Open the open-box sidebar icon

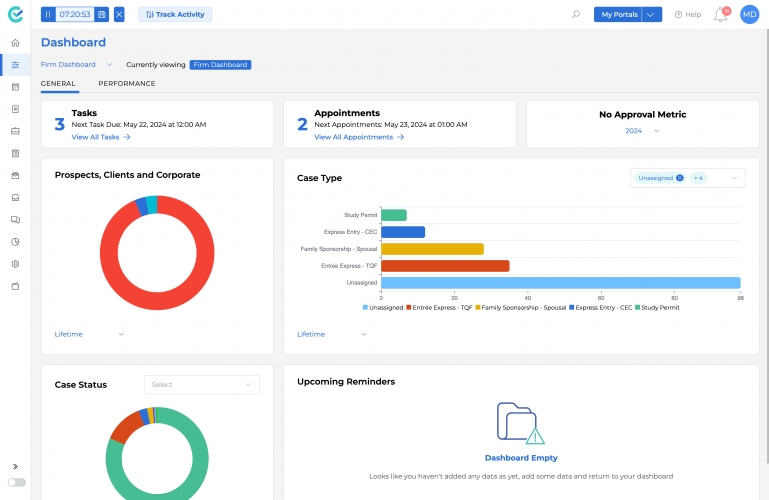(x=16, y=175)
